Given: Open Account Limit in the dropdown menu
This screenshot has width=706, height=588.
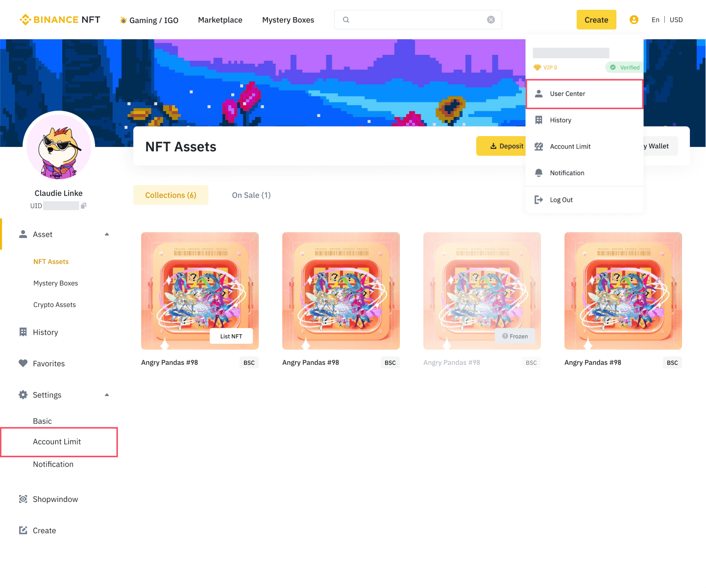Looking at the screenshot, I should (x=584, y=146).
